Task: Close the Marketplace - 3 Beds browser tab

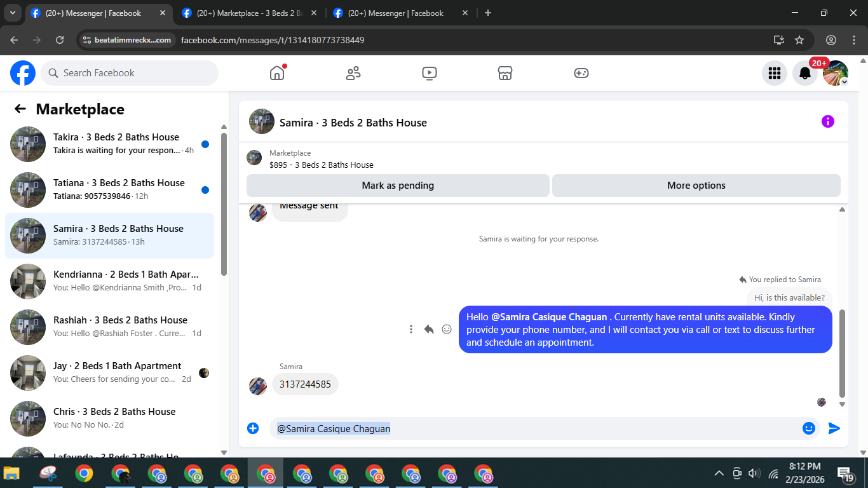Action: [314, 13]
